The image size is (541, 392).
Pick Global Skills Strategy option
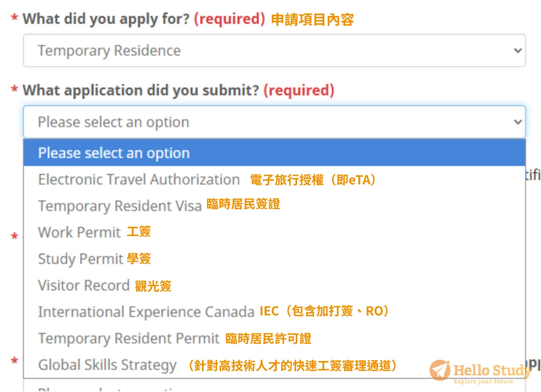coord(274,365)
